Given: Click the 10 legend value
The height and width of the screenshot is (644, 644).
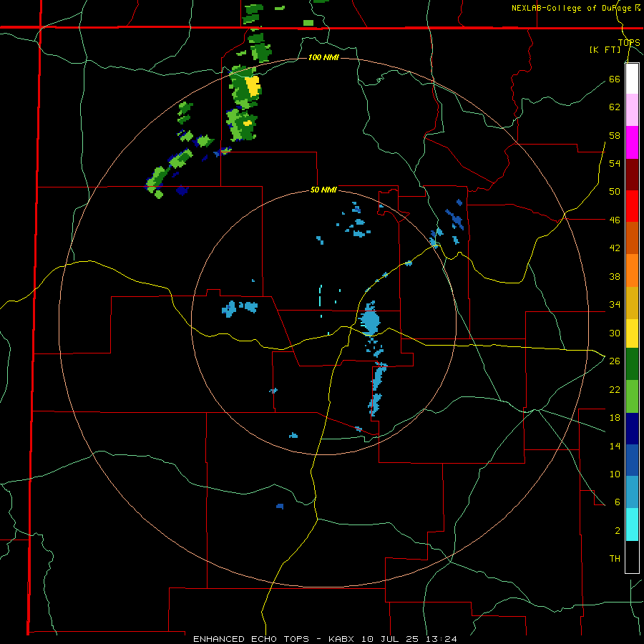Looking at the screenshot, I should (615, 474).
